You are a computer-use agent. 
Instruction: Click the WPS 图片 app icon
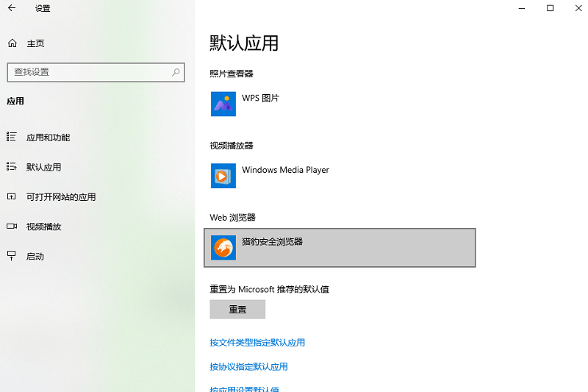pos(223,104)
